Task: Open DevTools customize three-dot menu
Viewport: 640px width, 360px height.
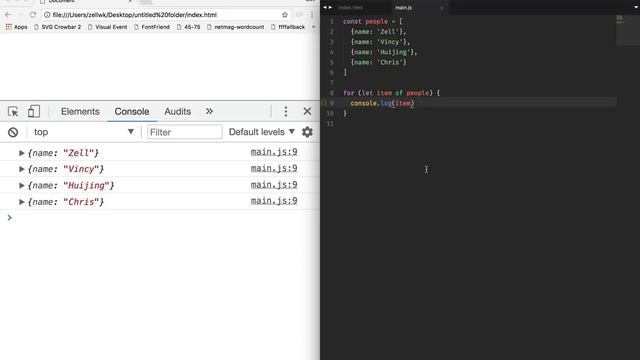Action: [286, 111]
